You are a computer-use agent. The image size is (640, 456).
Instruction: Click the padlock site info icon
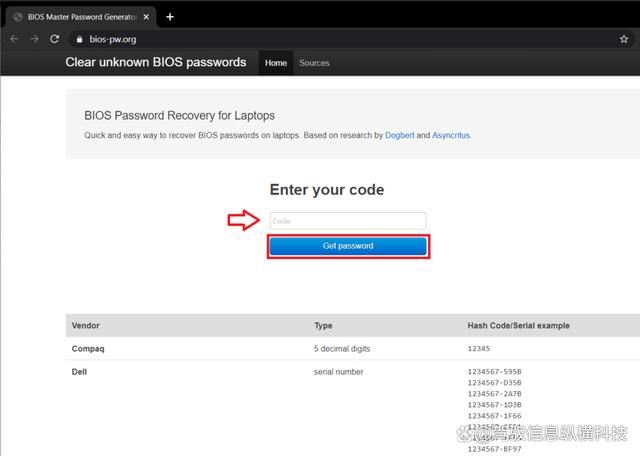tap(79, 39)
